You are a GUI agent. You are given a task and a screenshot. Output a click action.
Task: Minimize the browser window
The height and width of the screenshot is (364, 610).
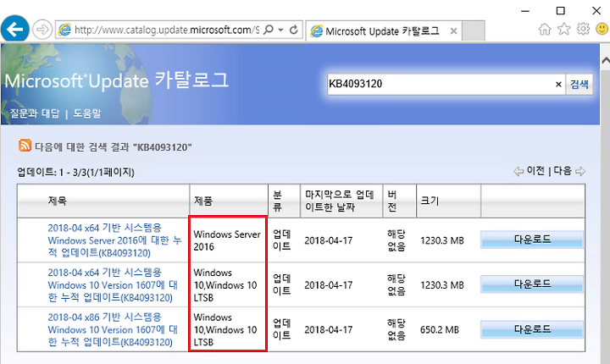[x=525, y=11]
